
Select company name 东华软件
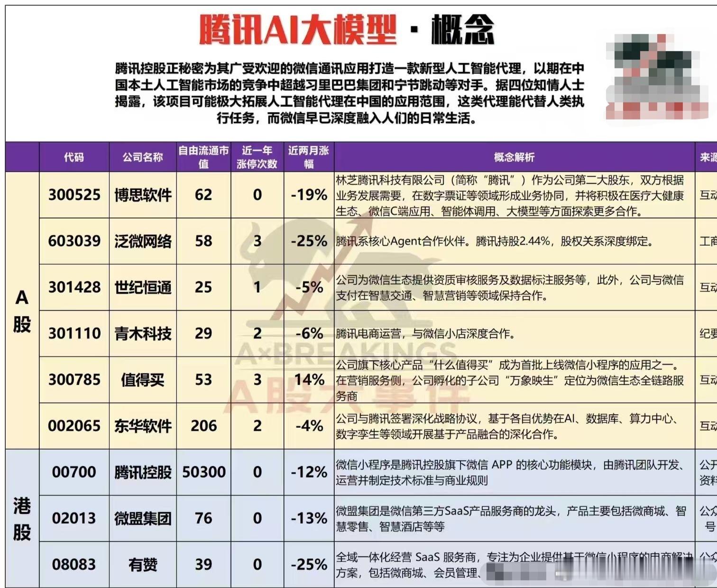tap(143, 426)
